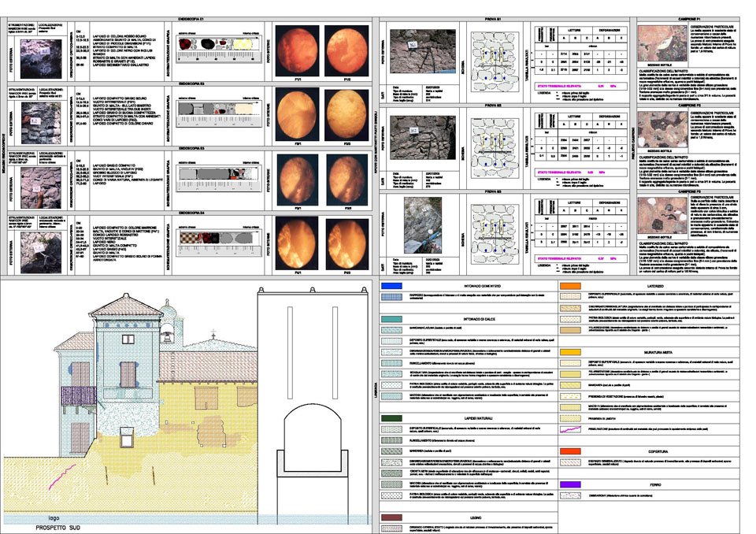Click the 'INTONACO CEMENTIZIO' legend heading
This screenshot has height=534, width=756.
pos(482,286)
